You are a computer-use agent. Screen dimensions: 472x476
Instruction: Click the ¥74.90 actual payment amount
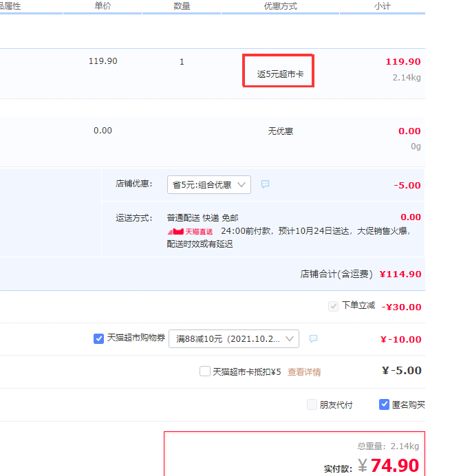point(389,465)
